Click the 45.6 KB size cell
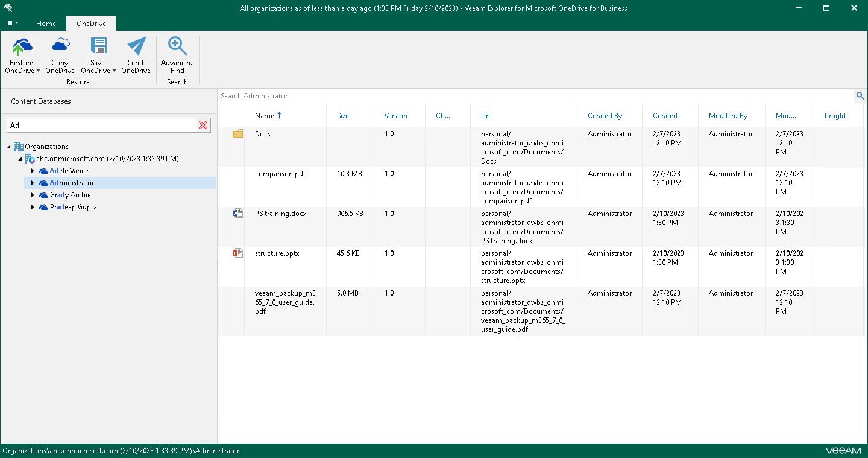Image resolution: width=868 pixels, height=458 pixels. pyautogui.click(x=348, y=253)
